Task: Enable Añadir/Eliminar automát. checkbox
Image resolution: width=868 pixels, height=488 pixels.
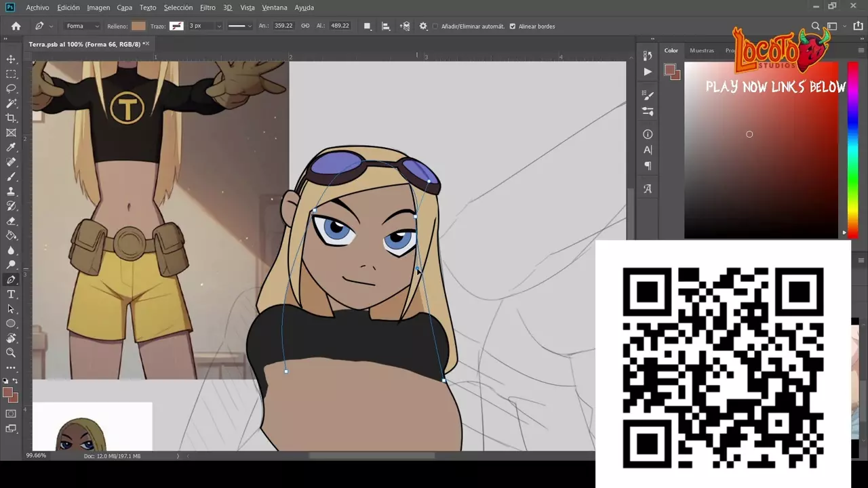Action: (x=435, y=26)
